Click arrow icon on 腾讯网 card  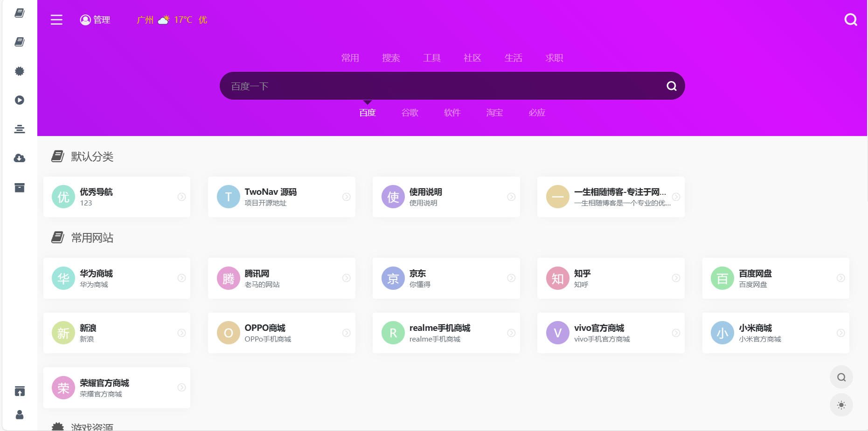coord(347,278)
